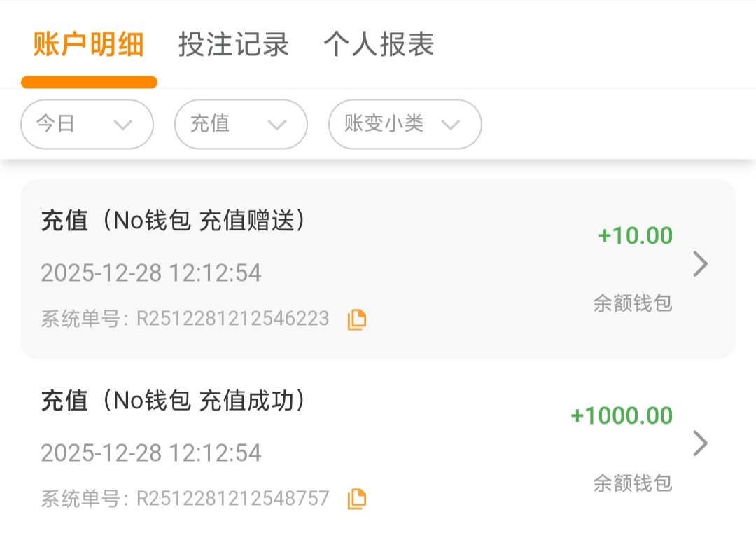Open the 今日 date filter dropdown

point(87,124)
